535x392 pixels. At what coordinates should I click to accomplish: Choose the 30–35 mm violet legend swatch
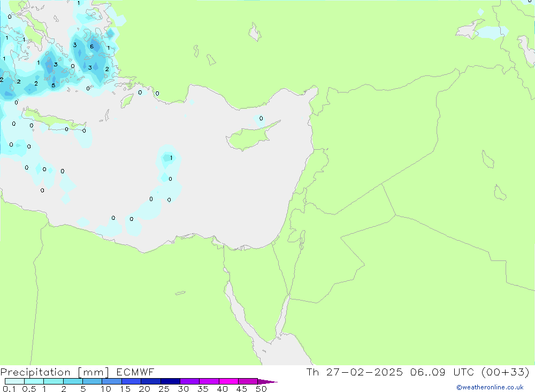190,381
